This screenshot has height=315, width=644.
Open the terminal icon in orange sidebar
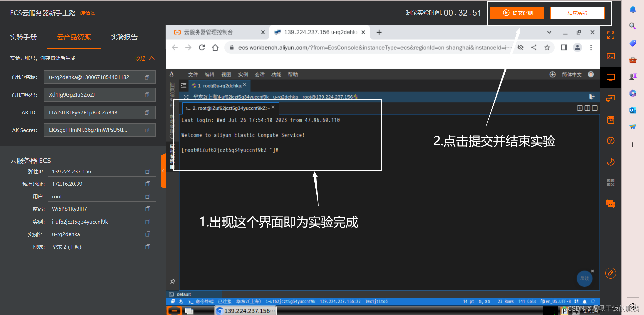pos(611,56)
